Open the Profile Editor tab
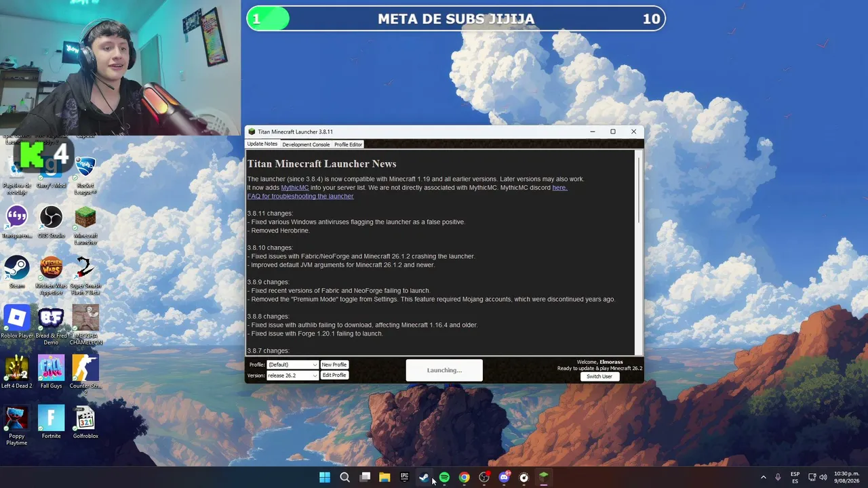The height and width of the screenshot is (488, 868). (x=348, y=144)
